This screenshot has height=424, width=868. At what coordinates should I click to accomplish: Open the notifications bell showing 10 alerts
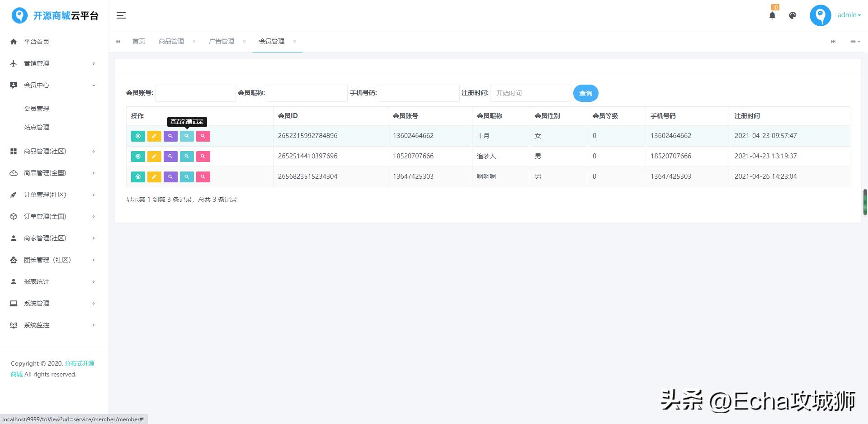[x=773, y=15]
